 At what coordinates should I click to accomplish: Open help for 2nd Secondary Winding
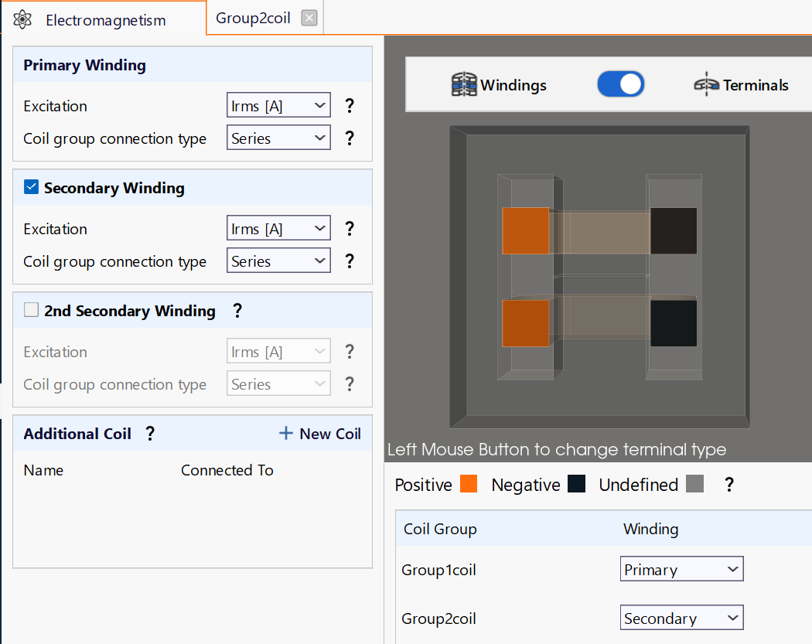pos(237,310)
